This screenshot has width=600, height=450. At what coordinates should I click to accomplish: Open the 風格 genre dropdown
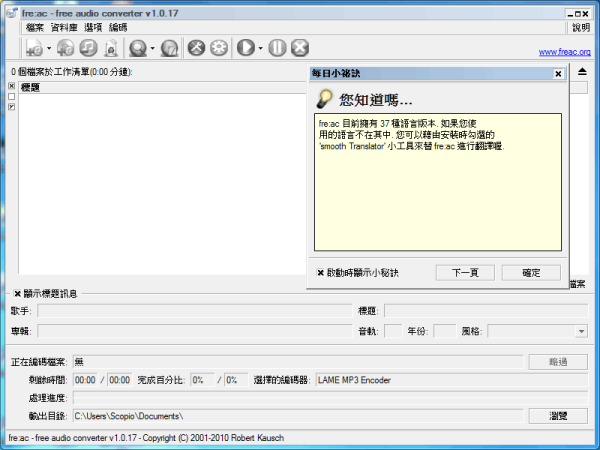pyautogui.click(x=581, y=331)
